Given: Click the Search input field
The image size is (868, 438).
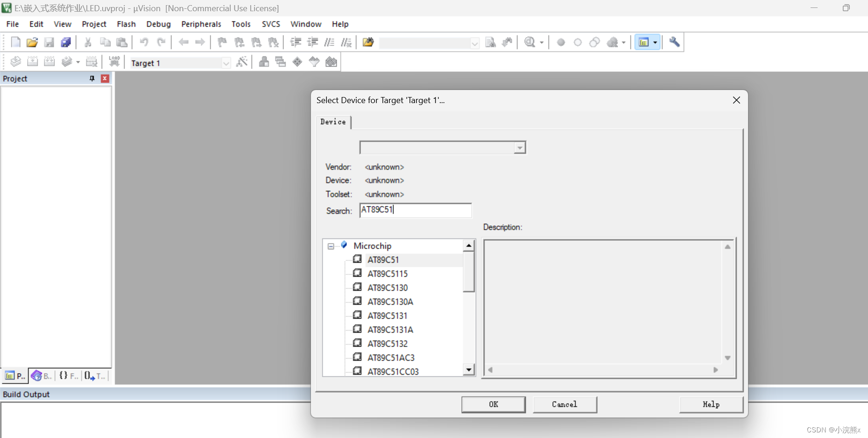Looking at the screenshot, I should coord(416,210).
